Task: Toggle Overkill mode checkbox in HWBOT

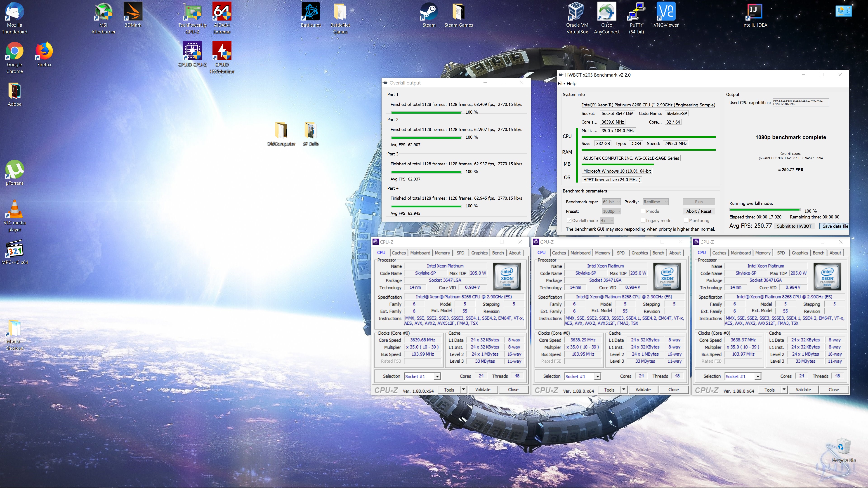Action: coord(569,221)
